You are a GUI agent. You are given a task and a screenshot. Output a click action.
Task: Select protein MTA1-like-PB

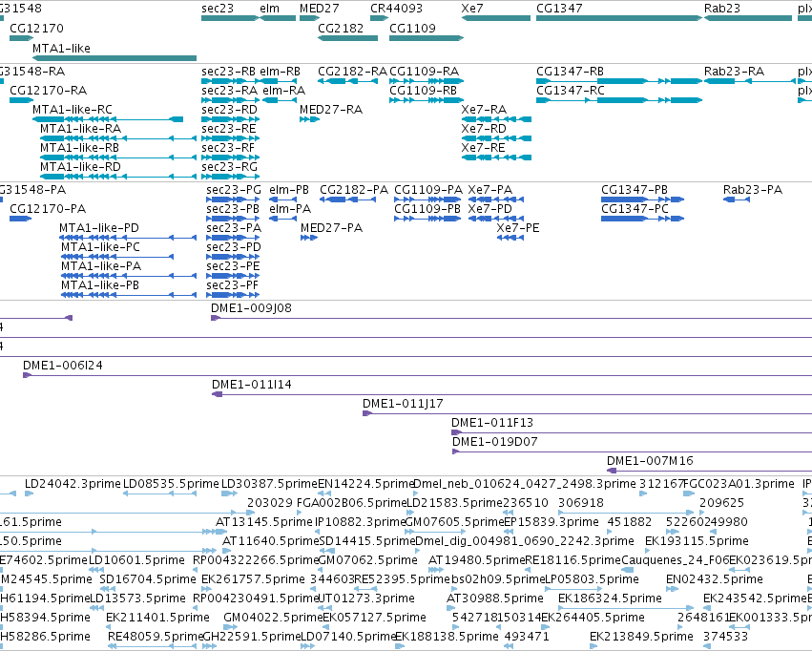pos(129,295)
